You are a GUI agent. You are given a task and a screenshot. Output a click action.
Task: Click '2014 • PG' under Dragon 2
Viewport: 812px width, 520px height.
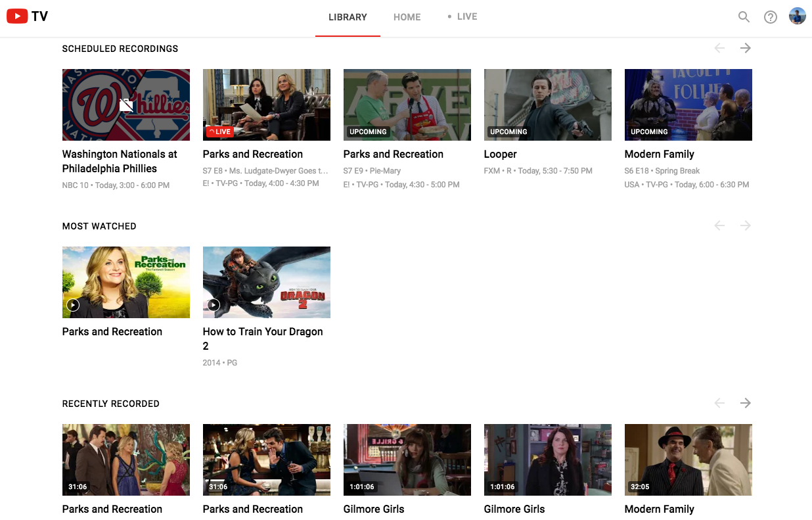220,363
